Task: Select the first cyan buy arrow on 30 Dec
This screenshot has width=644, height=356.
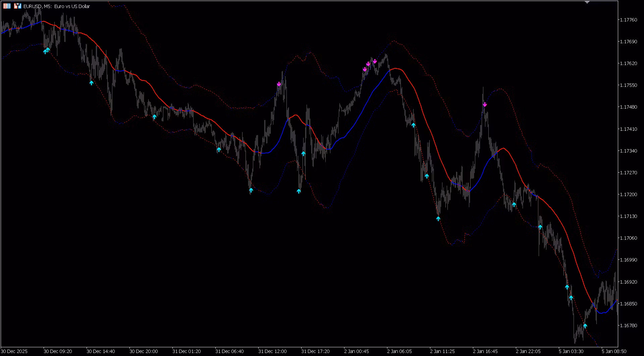Action: [x=45, y=52]
